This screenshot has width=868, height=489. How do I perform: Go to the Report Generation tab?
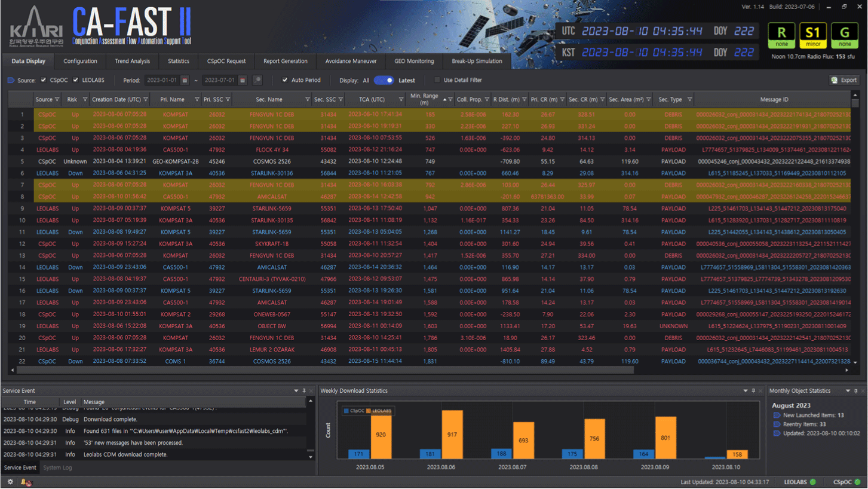(286, 61)
